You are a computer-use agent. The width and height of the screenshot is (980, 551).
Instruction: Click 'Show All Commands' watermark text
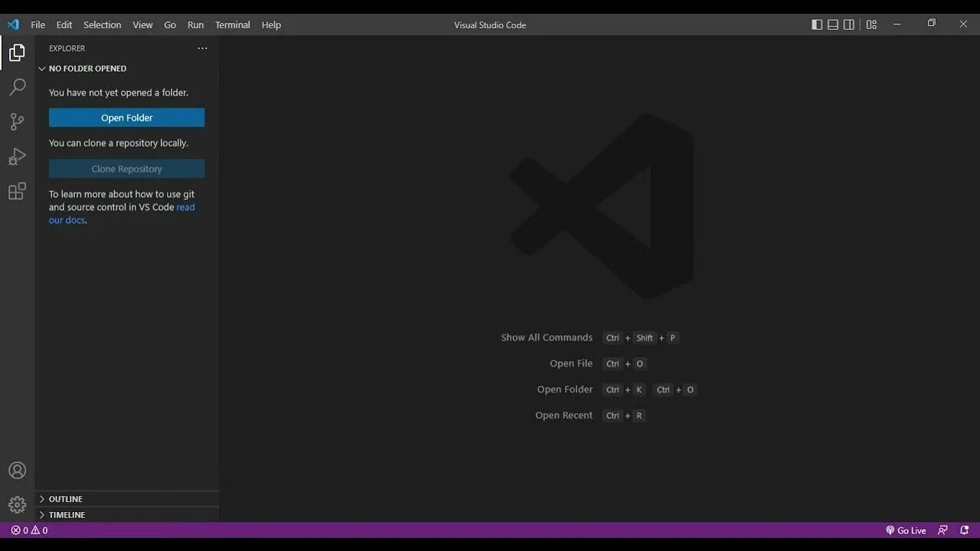pyautogui.click(x=547, y=337)
